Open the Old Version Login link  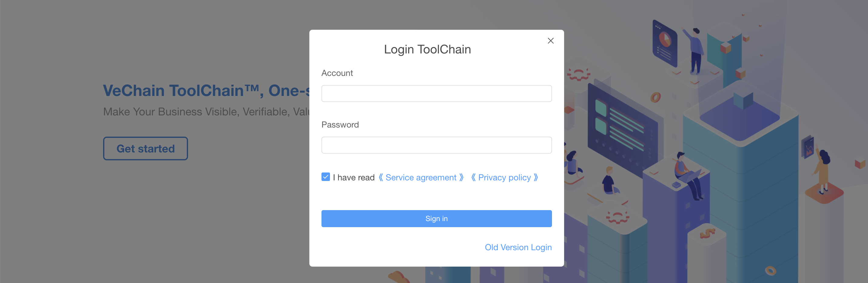coord(518,247)
